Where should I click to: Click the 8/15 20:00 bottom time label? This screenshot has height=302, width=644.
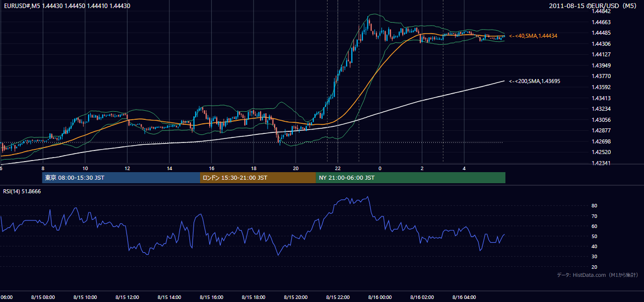(296, 297)
